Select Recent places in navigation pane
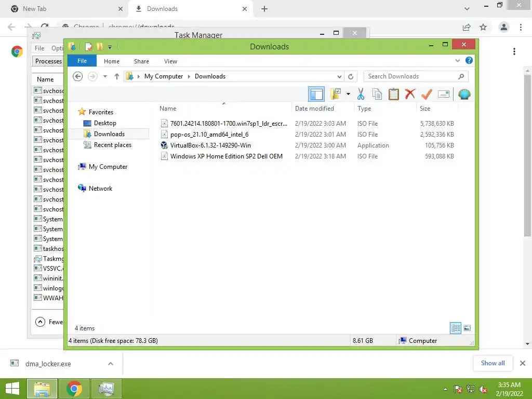The image size is (532, 399). 112,145
